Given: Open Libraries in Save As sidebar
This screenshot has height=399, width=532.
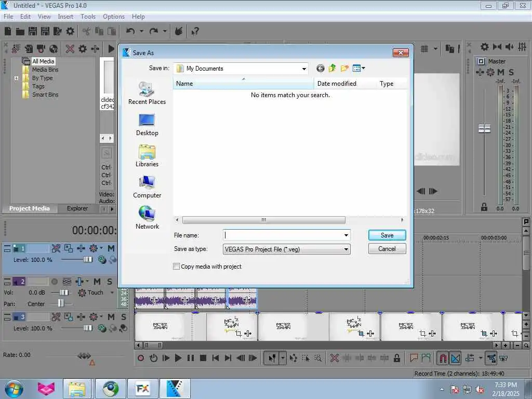Looking at the screenshot, I should 147,156.
